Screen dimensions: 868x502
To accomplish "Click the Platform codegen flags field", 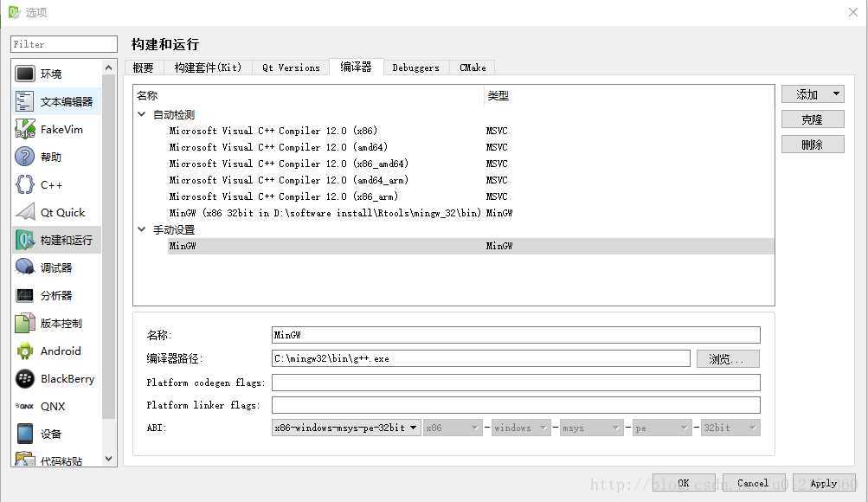I will point(516,383).
